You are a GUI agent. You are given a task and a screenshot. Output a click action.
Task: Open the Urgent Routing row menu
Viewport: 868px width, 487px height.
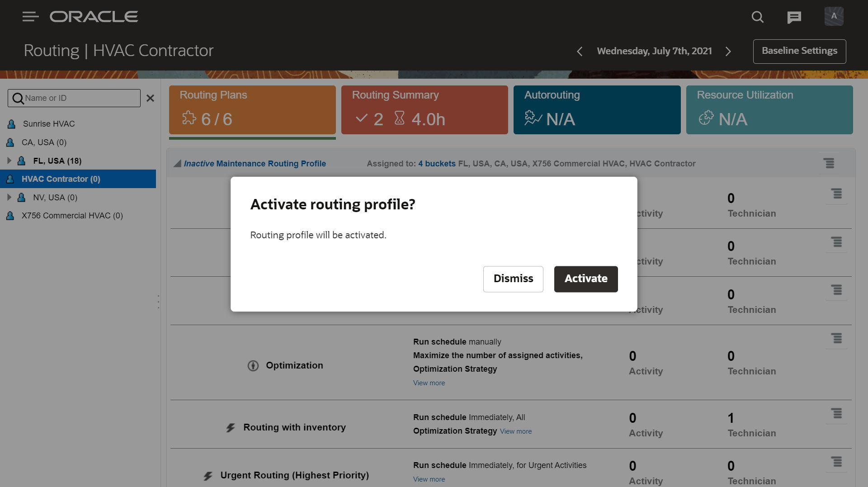coord(837,462)
